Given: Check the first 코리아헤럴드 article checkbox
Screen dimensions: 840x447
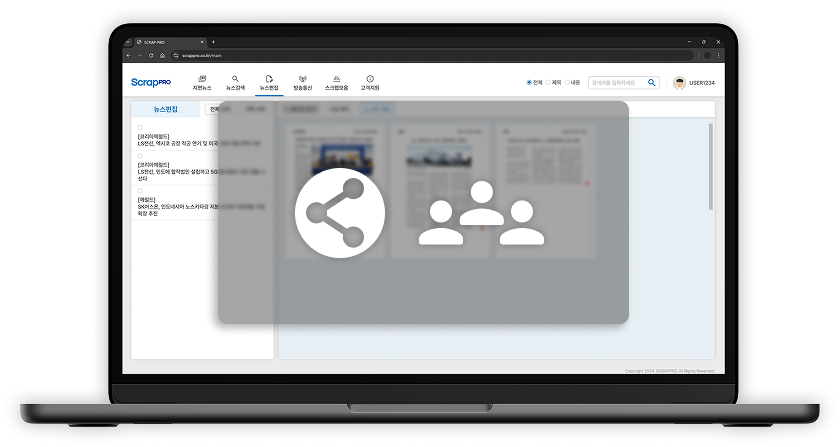Looking at the screenshot, I should [140, 127].
